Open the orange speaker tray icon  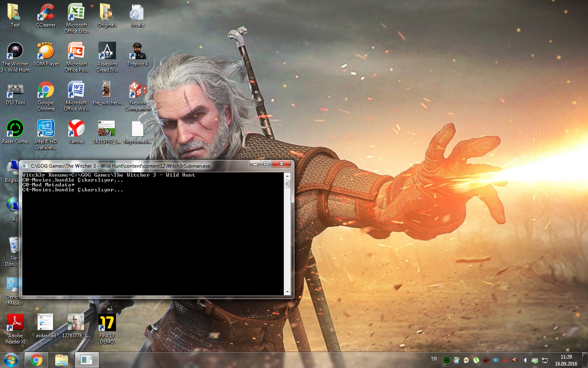coord(515,360)
